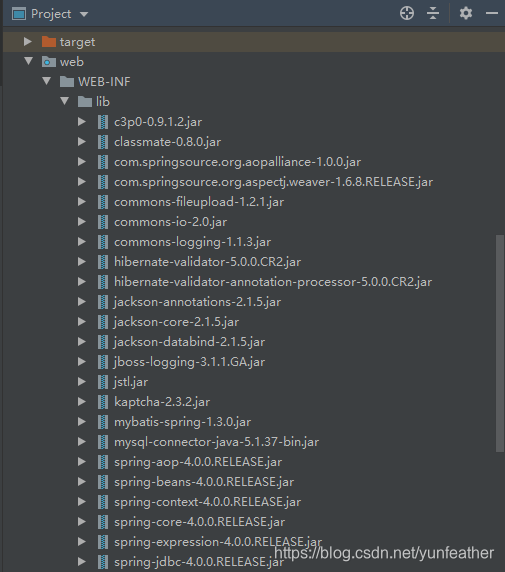The image size is (505, 572).
Task: Select the WEB-INF directory label
Action: 104,82
